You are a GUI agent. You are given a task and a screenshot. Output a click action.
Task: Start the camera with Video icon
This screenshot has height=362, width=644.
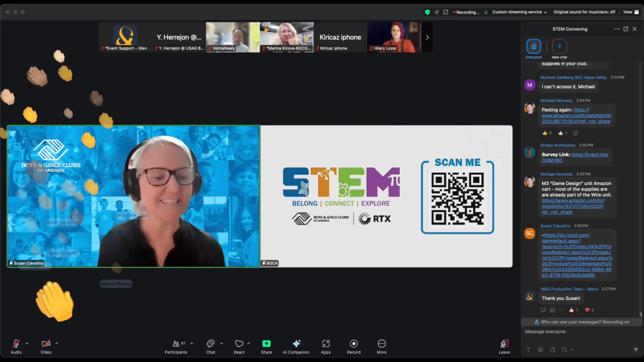click(x=46, y=344)
